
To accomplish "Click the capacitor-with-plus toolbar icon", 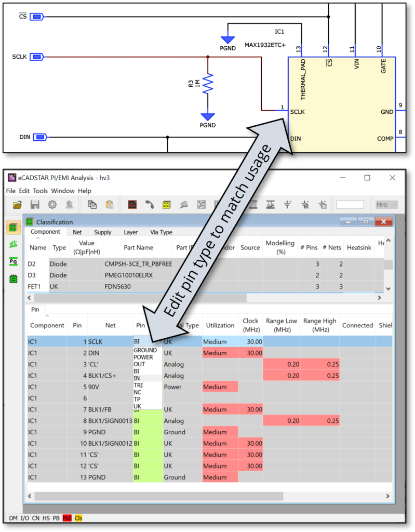I will pos(287,205).
